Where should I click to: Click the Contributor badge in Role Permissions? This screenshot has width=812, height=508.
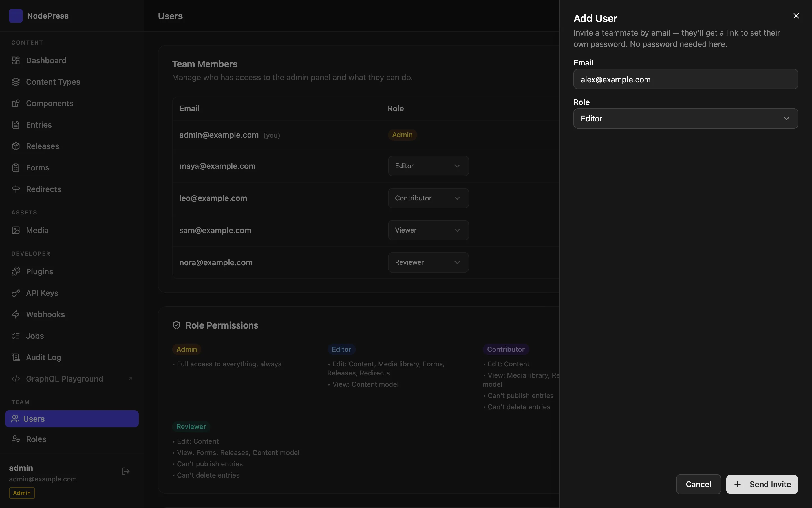coord(506,349)
